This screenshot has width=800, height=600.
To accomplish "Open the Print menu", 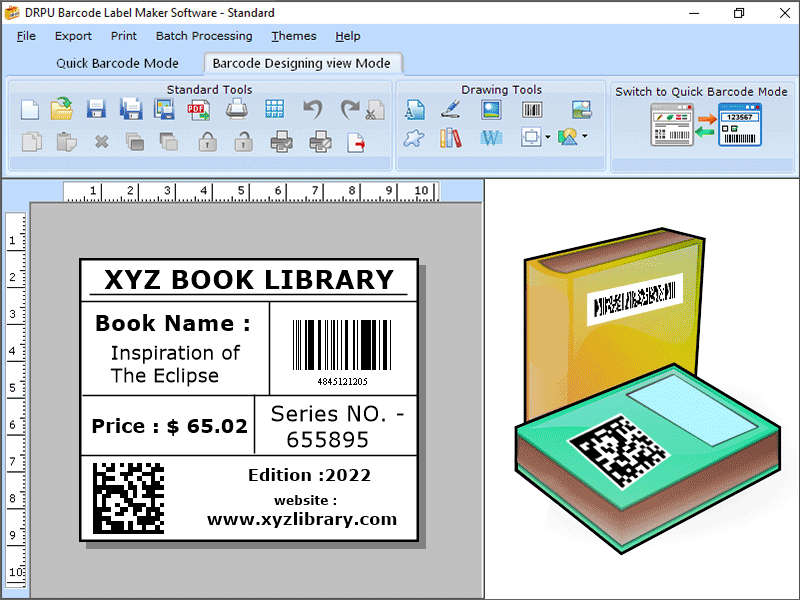I will tap(124, 36).
